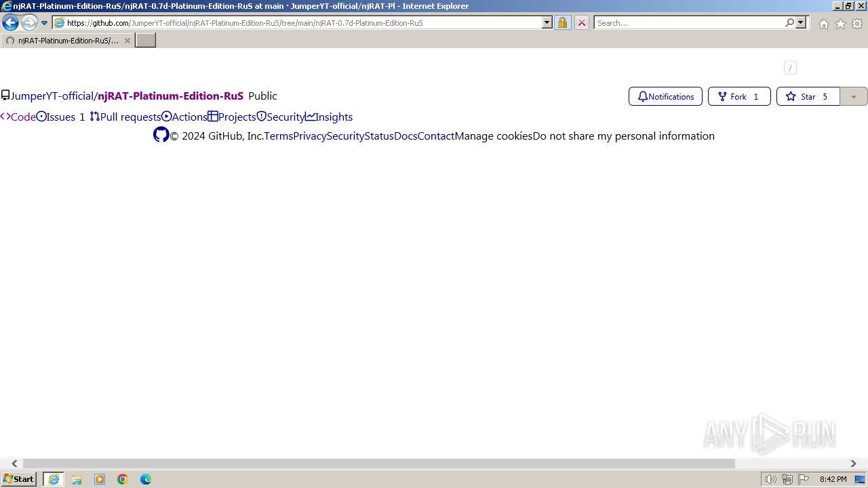
Task: Open the Insights tab
Action: click(329, 117)
